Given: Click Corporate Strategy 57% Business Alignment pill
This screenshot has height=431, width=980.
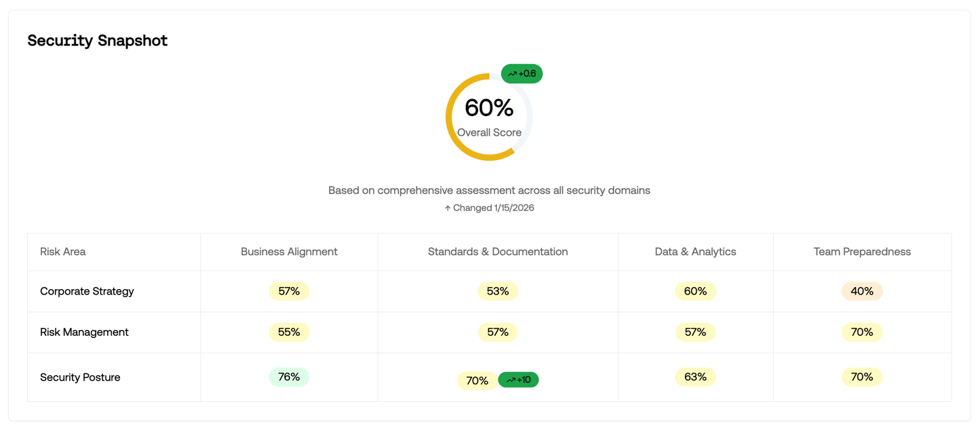Looking at the screenshot, I should 289,291.
